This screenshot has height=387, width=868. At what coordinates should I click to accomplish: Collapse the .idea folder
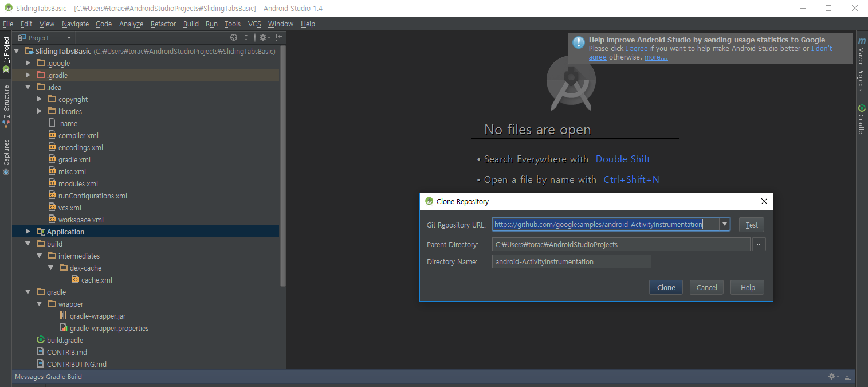(x=28, y=87)
